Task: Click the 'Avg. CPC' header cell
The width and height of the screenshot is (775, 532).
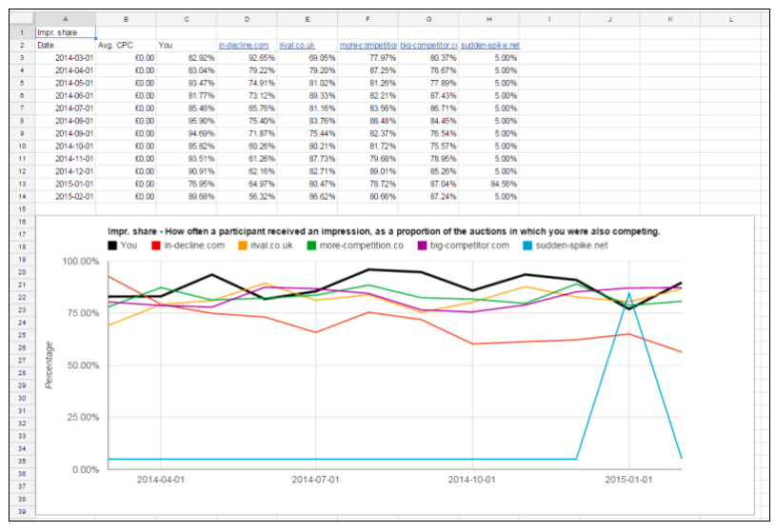Action: [126, 45]
